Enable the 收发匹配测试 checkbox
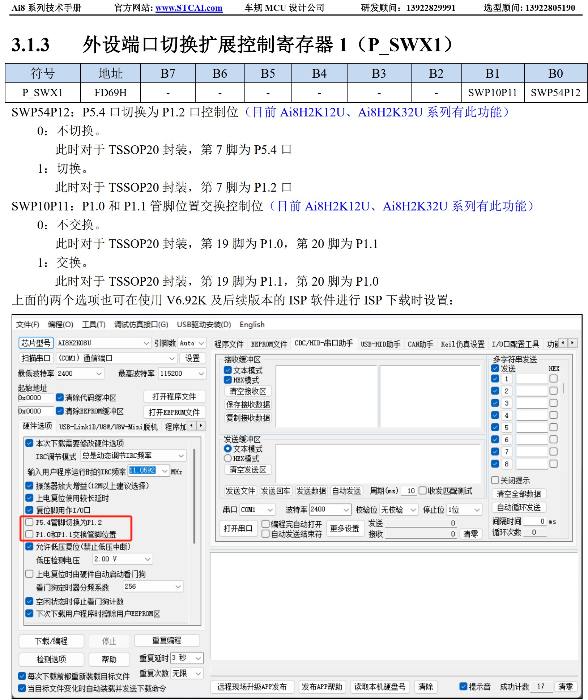588x700 pixels. pos(422,491)
